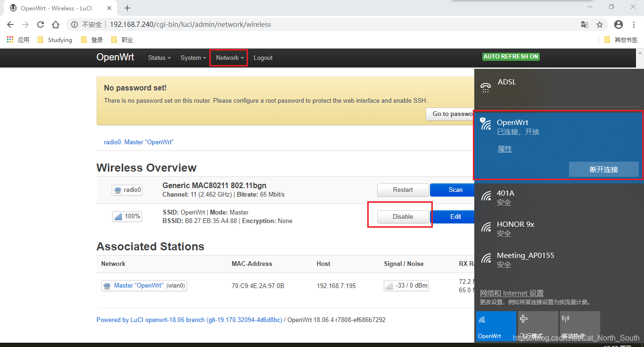Toggle the OpenWrt Wi-Fi quick tile
The width and height of the screenshot is (644, 347).
click(x=496, y=326)
